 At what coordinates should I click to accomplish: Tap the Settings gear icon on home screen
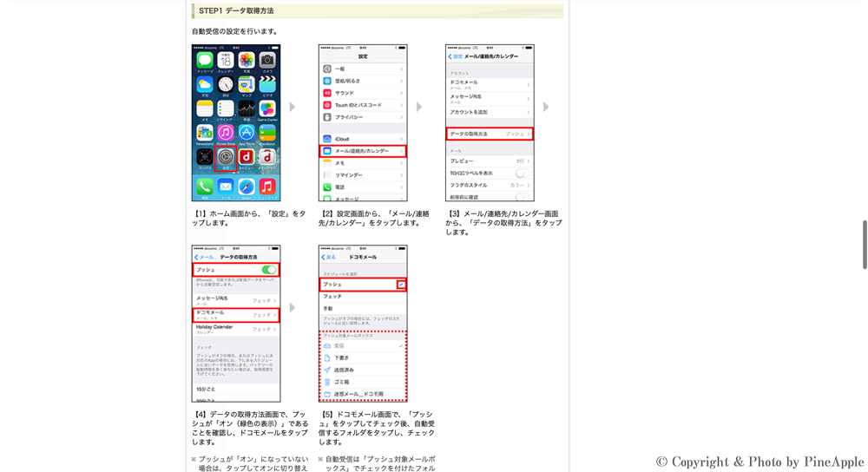coord(225,157)
